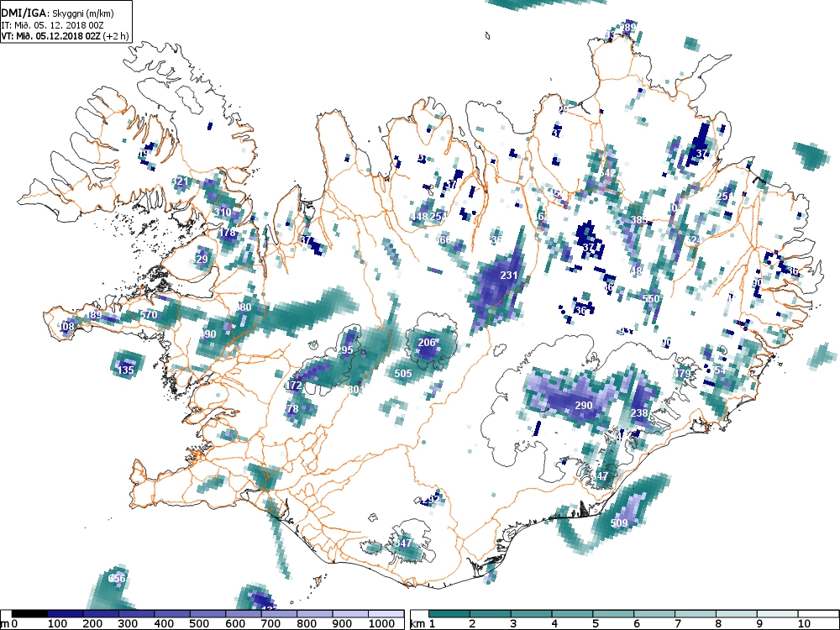Image resolution: width=840 pixels, height=630 pixels.
Task: Click the 321 value on the map
Action: tap(180, 181)
